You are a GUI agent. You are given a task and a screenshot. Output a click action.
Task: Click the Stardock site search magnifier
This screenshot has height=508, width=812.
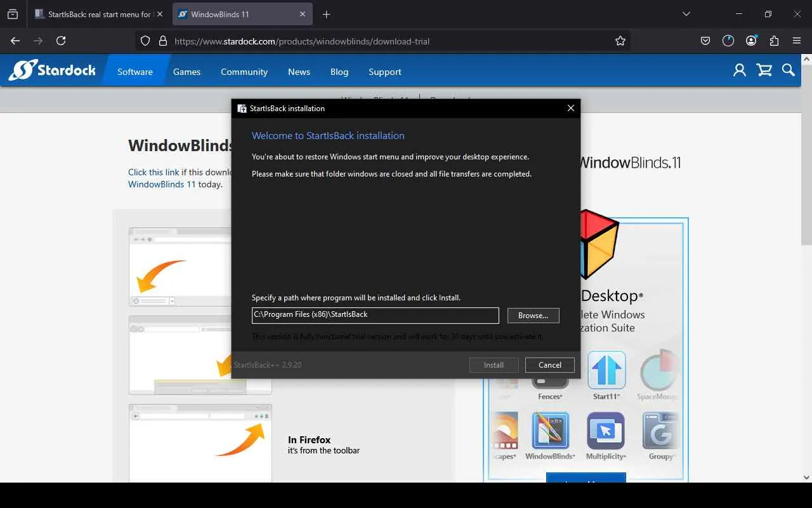pyautogui.click(x=789, y=70)
